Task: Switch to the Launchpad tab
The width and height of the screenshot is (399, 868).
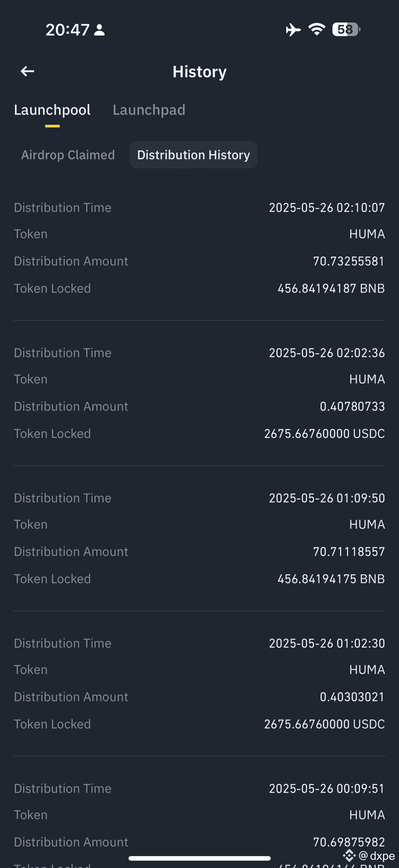Action: tap(149, 110)
